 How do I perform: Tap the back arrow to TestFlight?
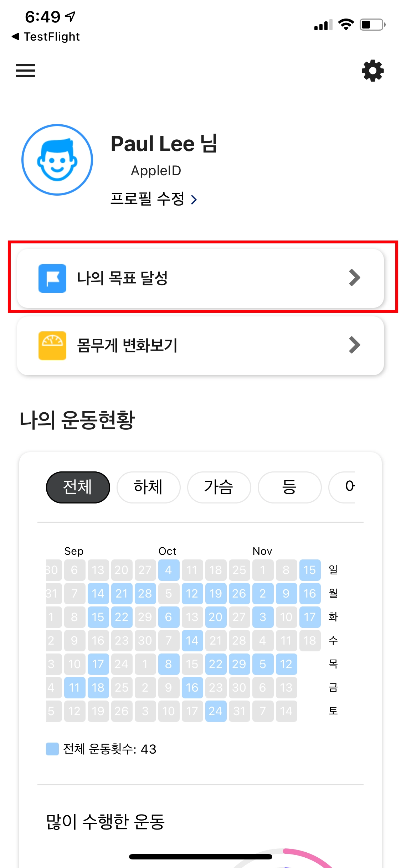pos(16,36)
